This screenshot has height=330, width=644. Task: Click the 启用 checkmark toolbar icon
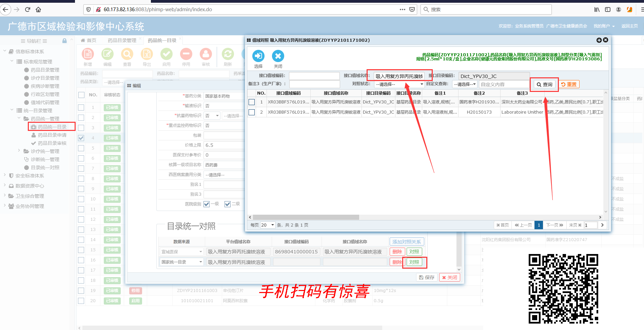click(x=167, y=54)
